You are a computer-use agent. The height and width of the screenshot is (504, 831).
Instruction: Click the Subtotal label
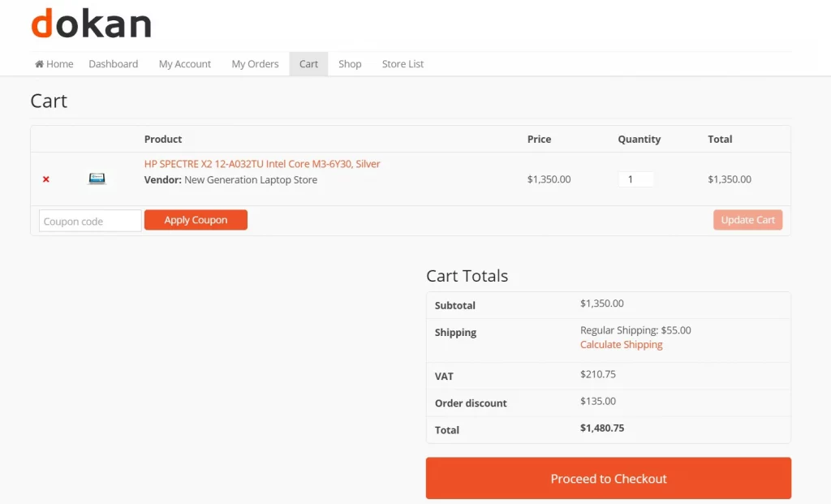[x=454, y=305]
